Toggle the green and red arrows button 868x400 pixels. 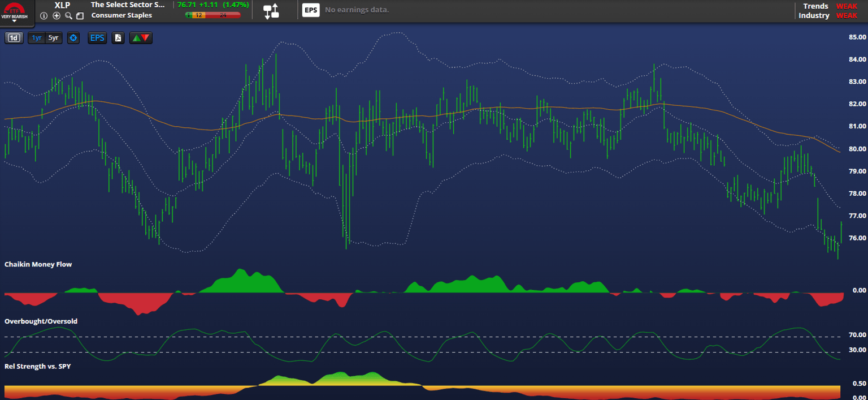(x=141, y=38)
